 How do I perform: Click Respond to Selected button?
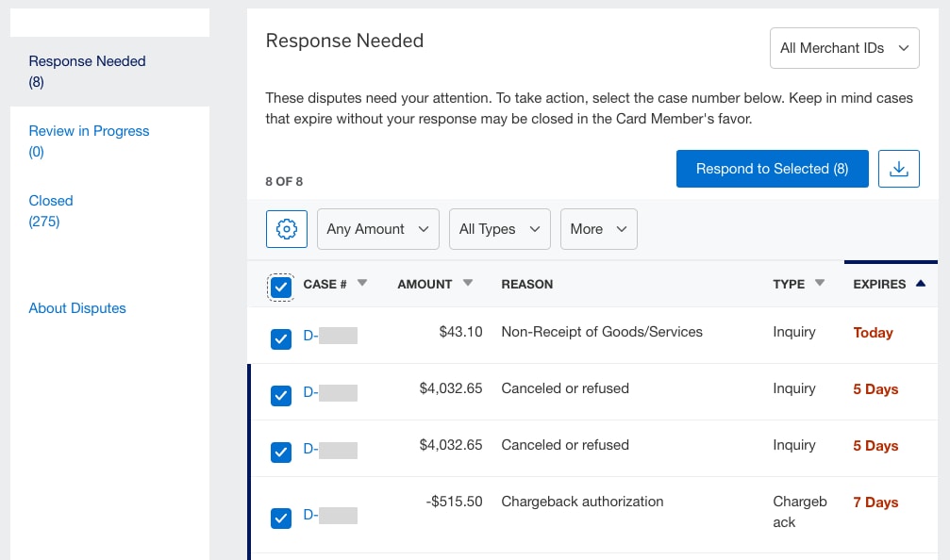(x=772, y=168)
